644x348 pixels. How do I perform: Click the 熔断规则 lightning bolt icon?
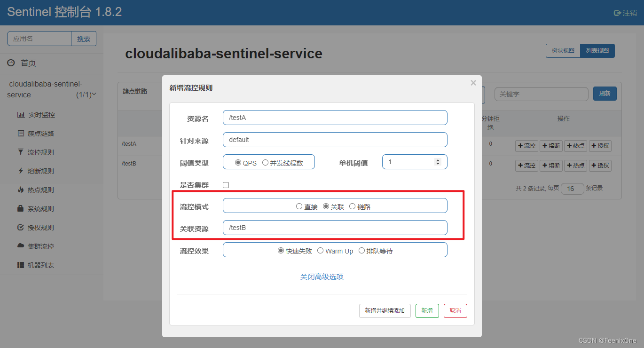[21, 171]
